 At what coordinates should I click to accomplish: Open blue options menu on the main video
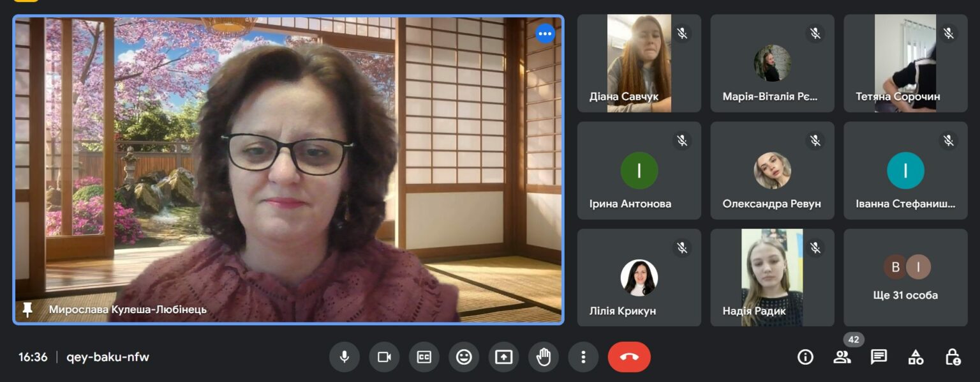(x=545, y=33)
